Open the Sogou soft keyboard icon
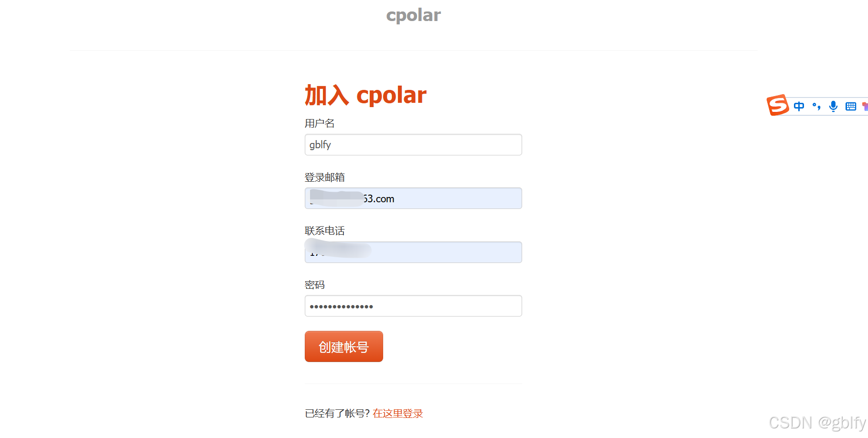868x438 pixels. pyautogui.click(x=851, y=106)
